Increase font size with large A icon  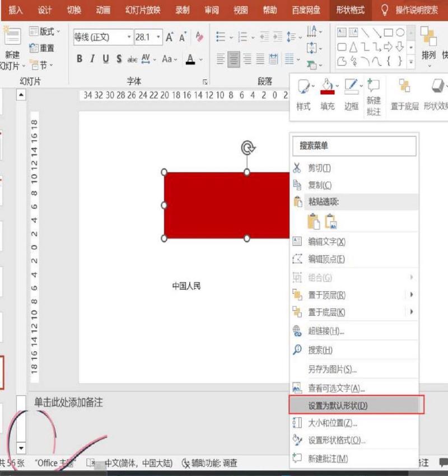click(169, 37)
